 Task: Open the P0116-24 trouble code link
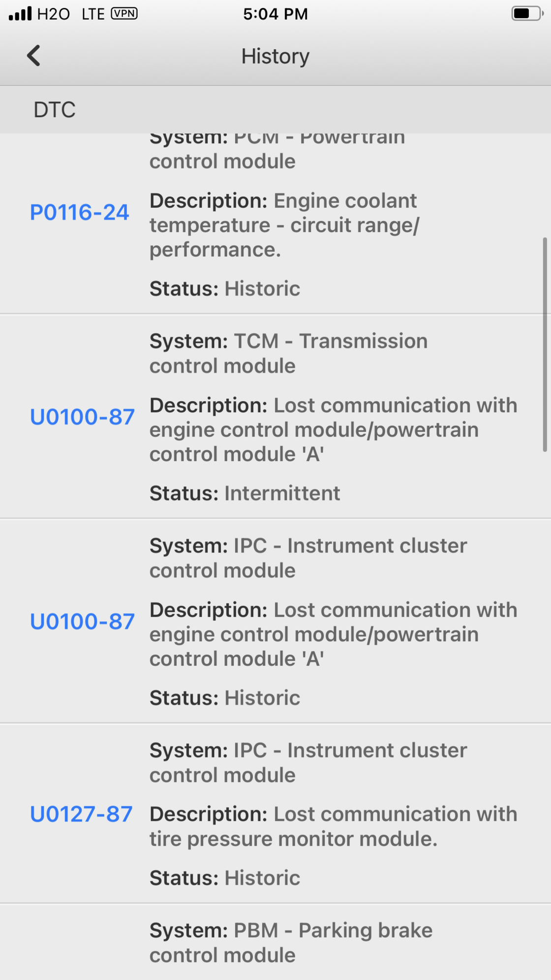79,213
